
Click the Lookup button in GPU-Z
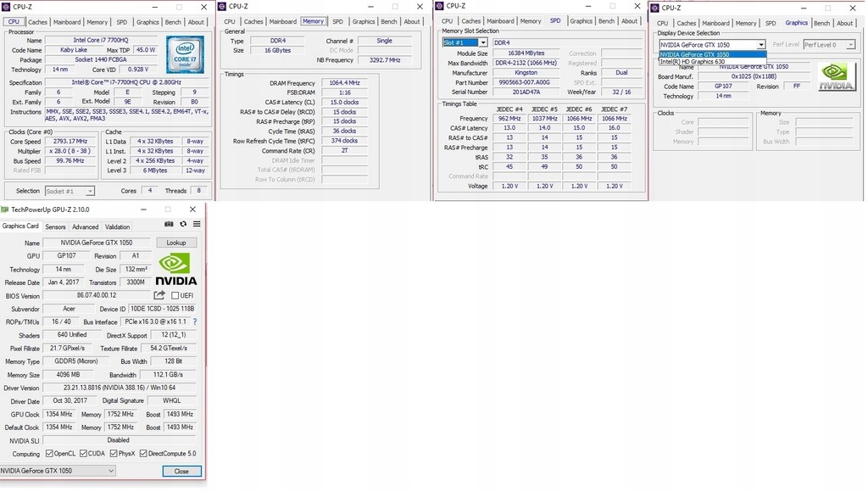point(176,243)
